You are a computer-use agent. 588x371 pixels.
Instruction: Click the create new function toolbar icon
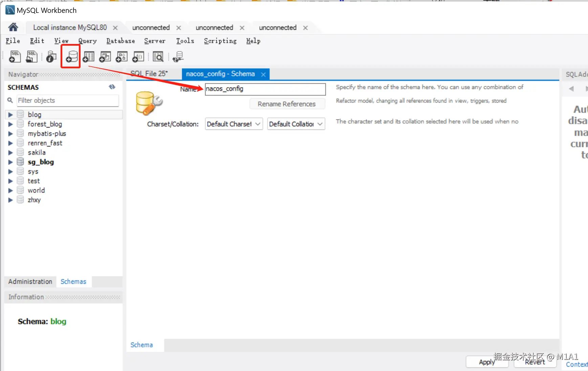click(138, 56)
